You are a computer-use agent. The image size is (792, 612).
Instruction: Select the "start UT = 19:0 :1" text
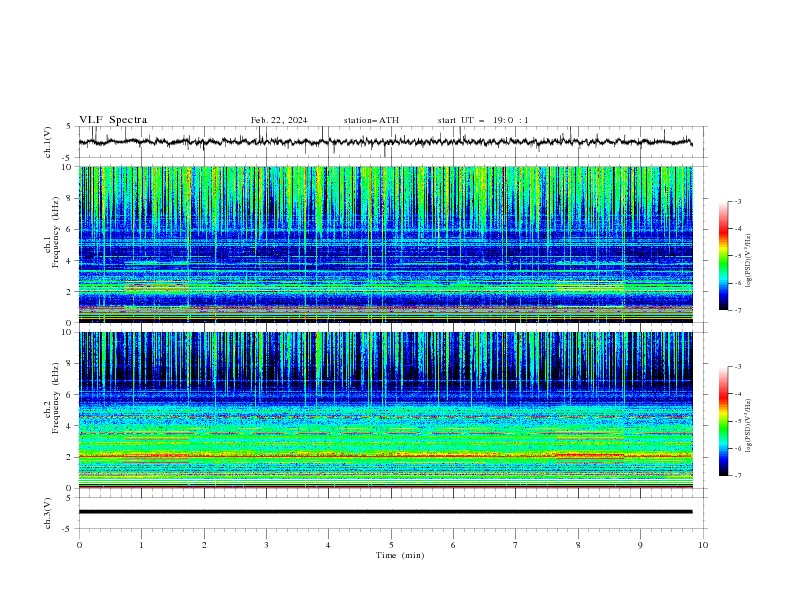[x=483, y=120]
